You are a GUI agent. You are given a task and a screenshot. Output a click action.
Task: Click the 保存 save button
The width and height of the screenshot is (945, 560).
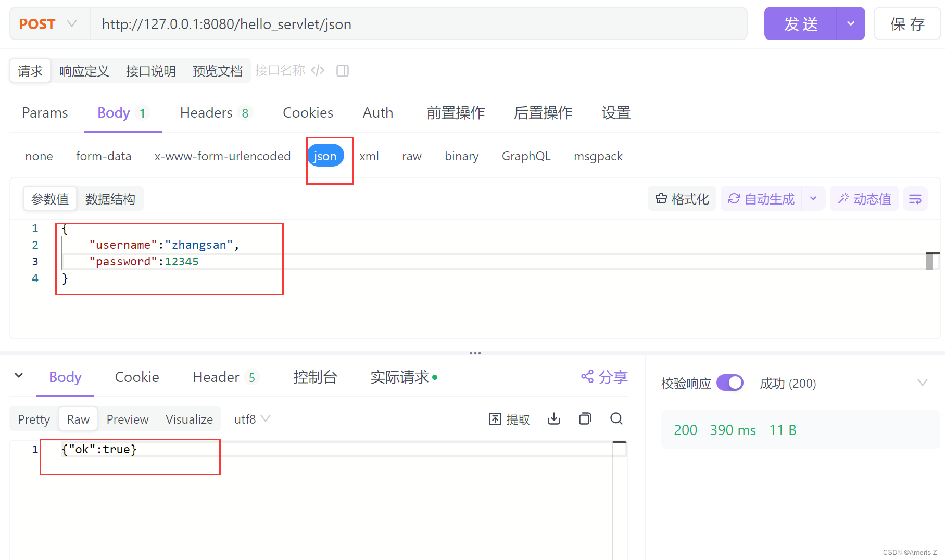[907, 23]
